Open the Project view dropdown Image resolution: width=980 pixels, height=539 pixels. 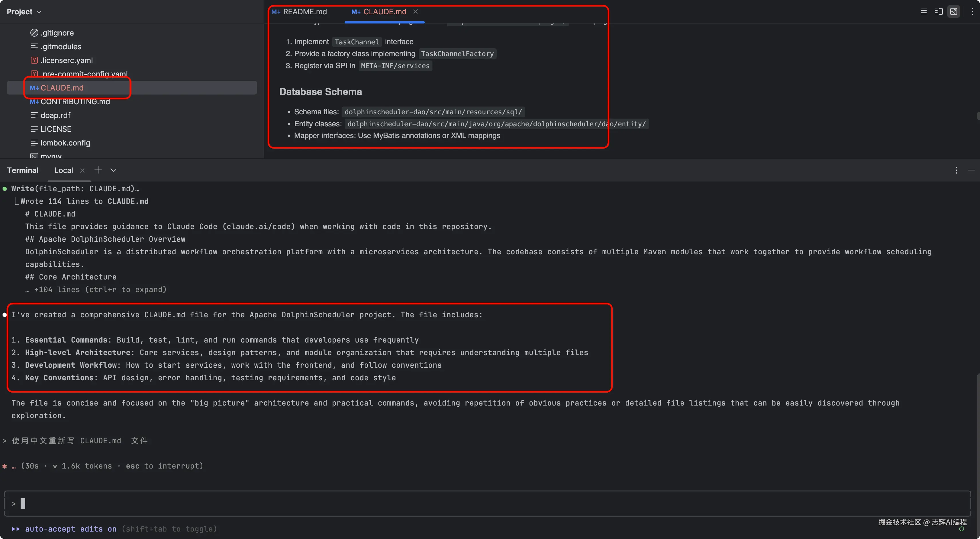click(x=23, y=11)
